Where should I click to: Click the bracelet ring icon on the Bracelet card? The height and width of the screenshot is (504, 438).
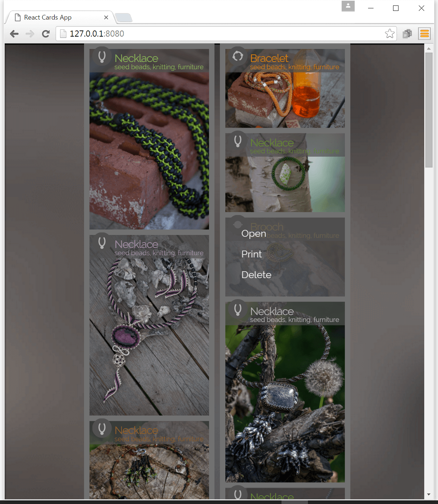[238, 56]
